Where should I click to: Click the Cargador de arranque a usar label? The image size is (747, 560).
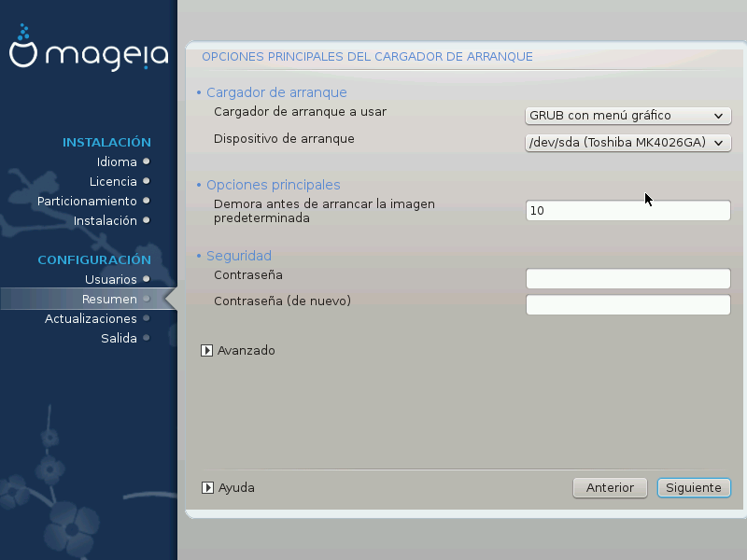(x=300, y=111)
